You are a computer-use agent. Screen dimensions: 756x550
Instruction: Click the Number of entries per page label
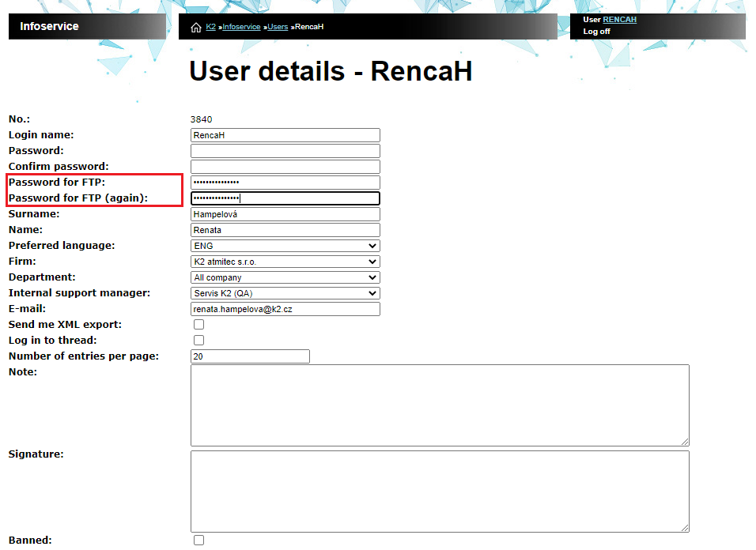(x=84, y=356)
